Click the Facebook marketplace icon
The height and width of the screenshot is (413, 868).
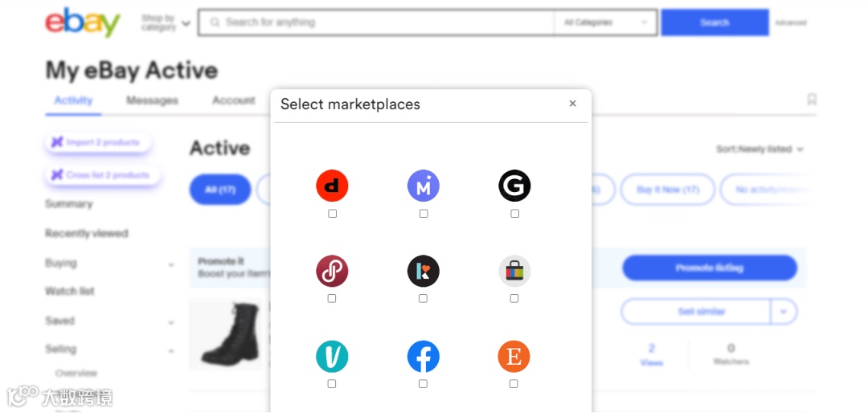424,357
